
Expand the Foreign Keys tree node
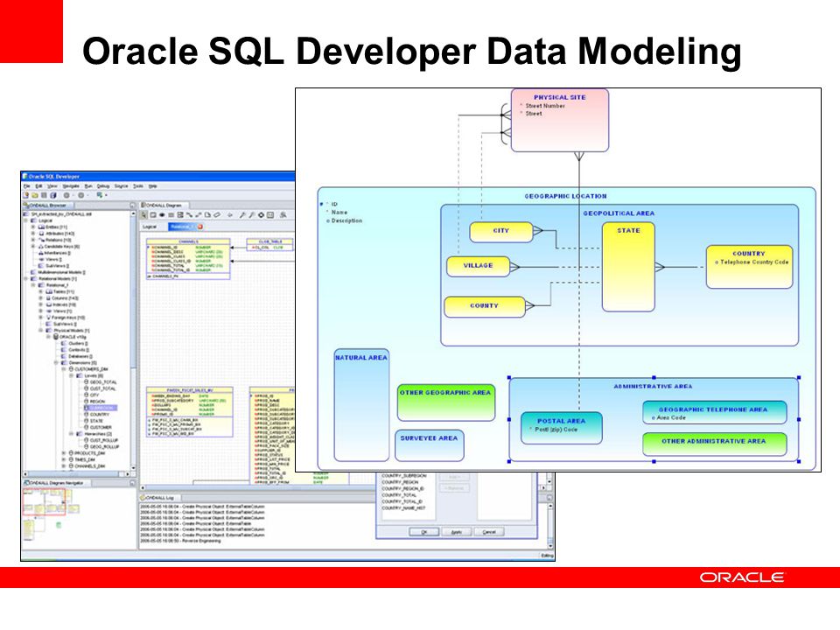point(41,317)
